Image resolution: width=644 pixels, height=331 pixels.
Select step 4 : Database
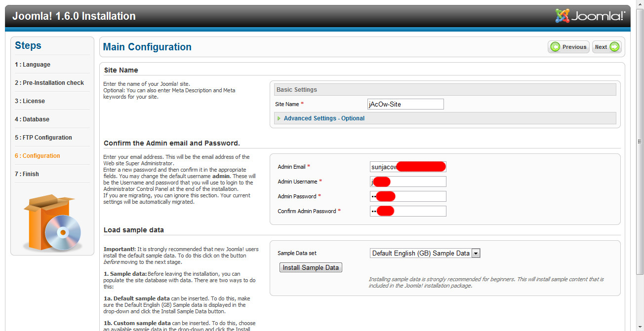pos(32,119)
